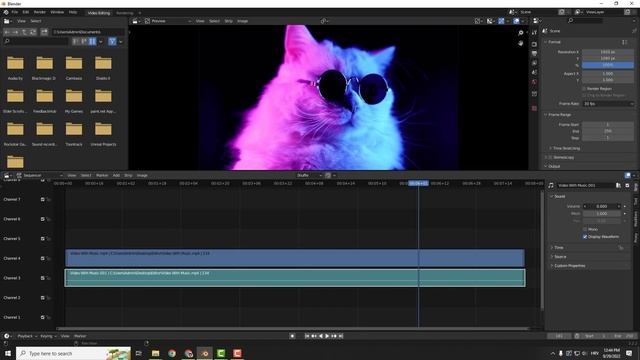
Task: Open the Playback menu in timeline footer
Action: point(27,336)
